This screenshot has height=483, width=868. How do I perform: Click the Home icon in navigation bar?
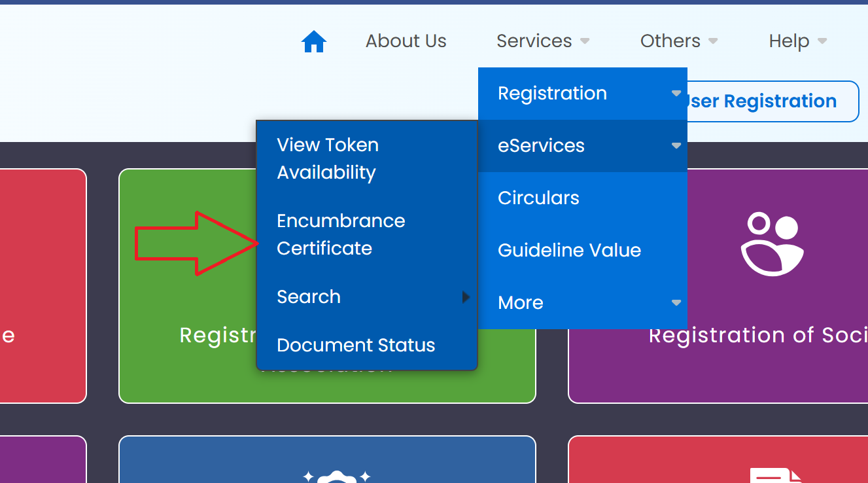click(x=314, y=41)
